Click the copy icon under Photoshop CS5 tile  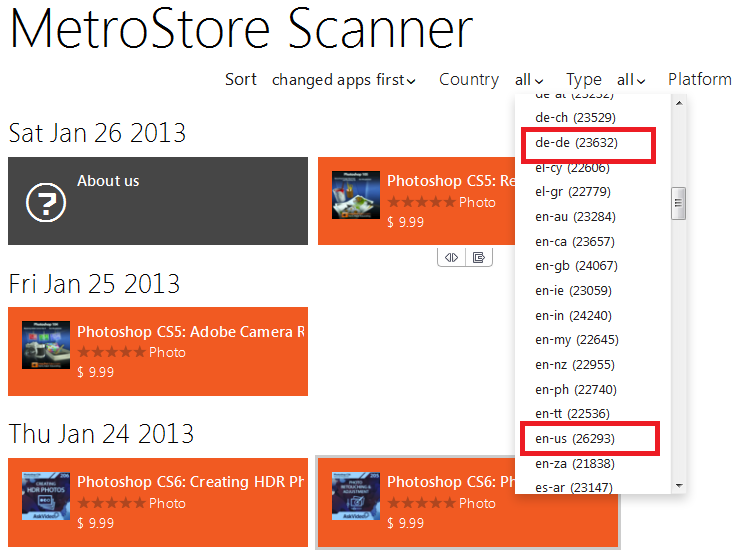(479, 257)
